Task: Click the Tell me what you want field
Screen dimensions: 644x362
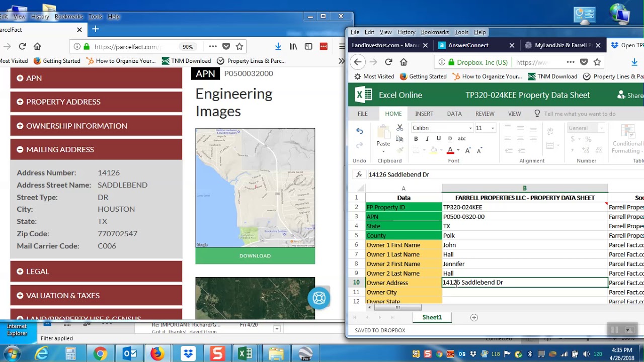Action: point(580,114)
